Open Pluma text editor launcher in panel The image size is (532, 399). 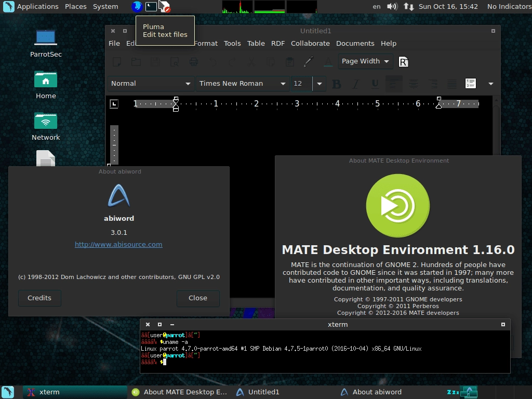click(165, 6)
